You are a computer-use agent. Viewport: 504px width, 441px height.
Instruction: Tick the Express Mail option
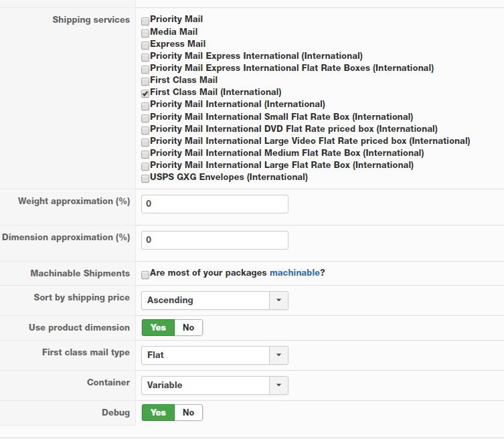click(145, 46)
